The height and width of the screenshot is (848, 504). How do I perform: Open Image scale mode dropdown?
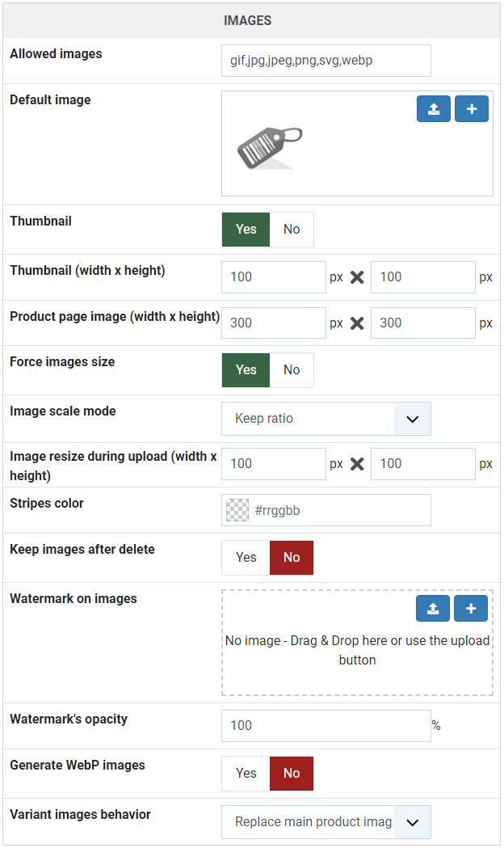pos(326,419)
